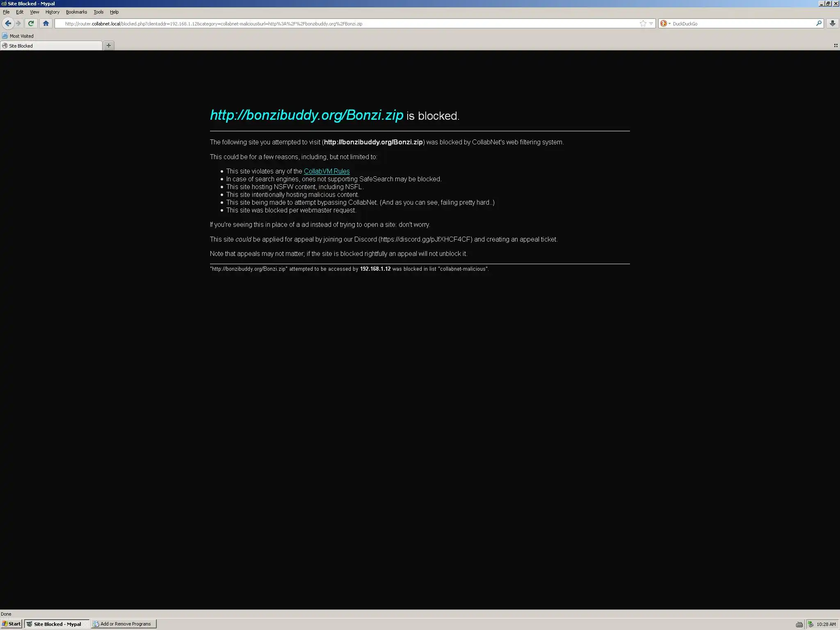The image size is (840, 630).
Task: Switch to Add or Remove Programs taskbar item
Action: click(x=123, y=624)
